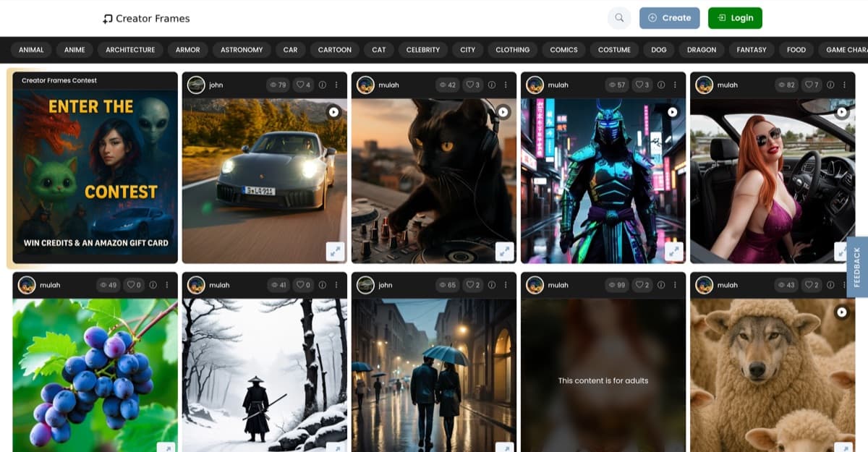
Task: Click the Login button
Action: click(x=735, y=17)
